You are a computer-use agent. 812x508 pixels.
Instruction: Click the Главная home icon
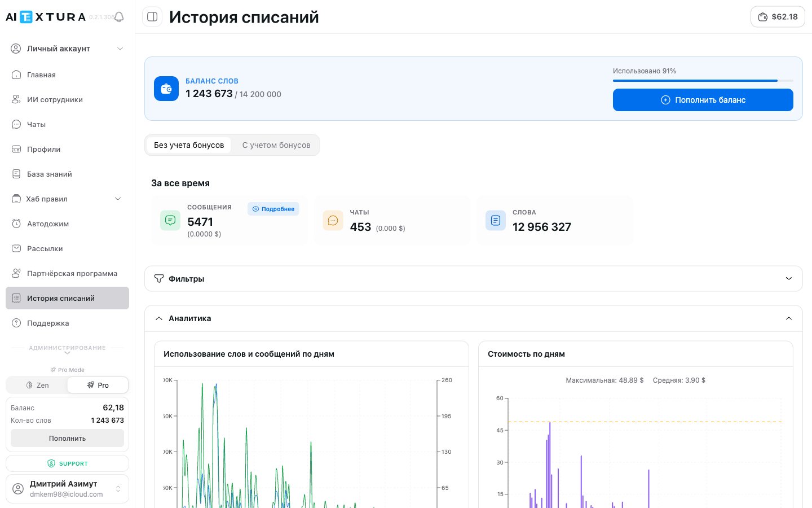pyautogui.click(x=16, y=75)
